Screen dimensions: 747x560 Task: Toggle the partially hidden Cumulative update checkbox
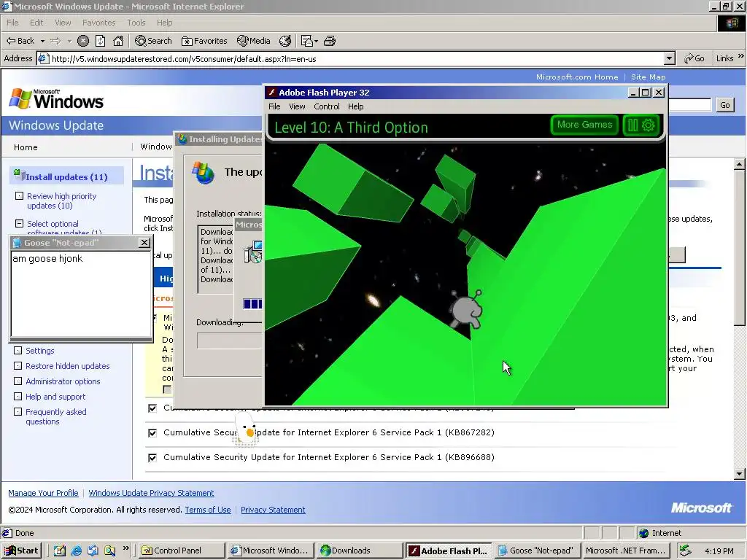pyautogui.click(x=152, y=408)
